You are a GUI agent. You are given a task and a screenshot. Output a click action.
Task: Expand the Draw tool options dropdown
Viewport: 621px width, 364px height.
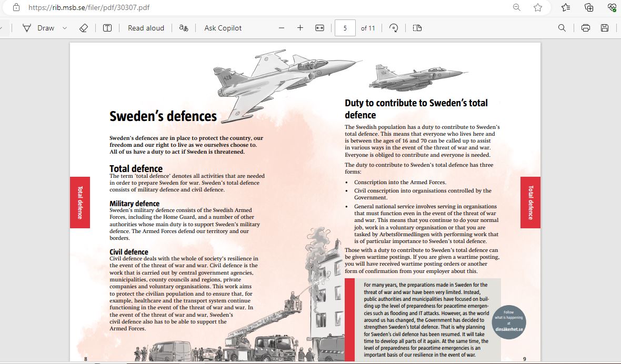pyautogui.click(x=65, y=28)
